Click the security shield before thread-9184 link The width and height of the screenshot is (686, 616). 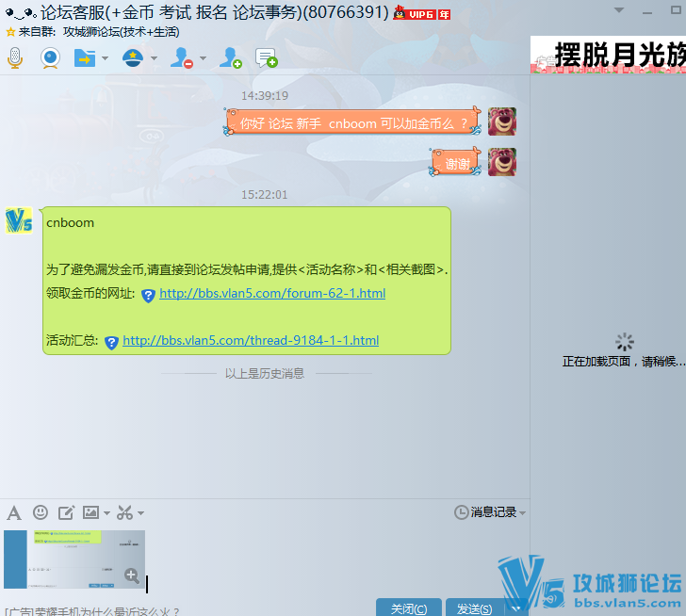111,343
